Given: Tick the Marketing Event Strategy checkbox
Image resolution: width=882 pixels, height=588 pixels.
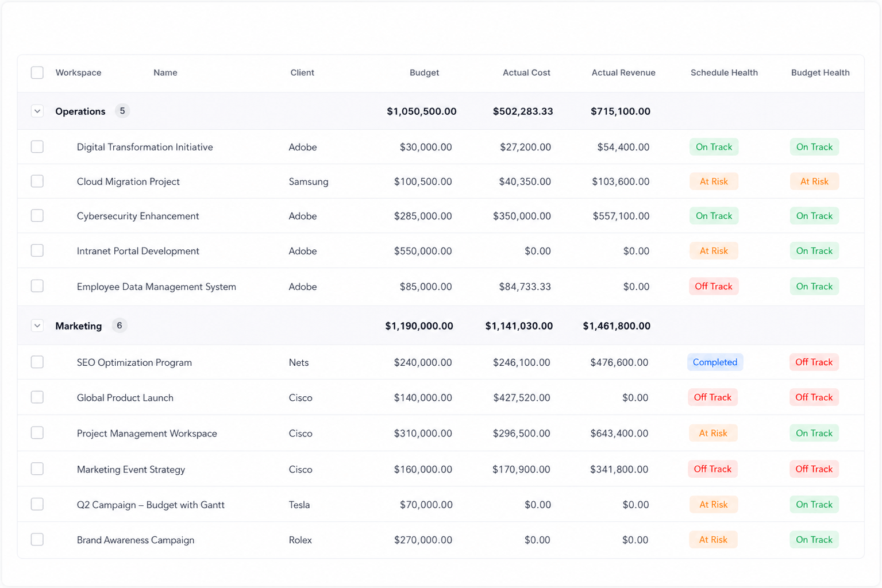Looking at the screenshot, I should pos(37,469).
